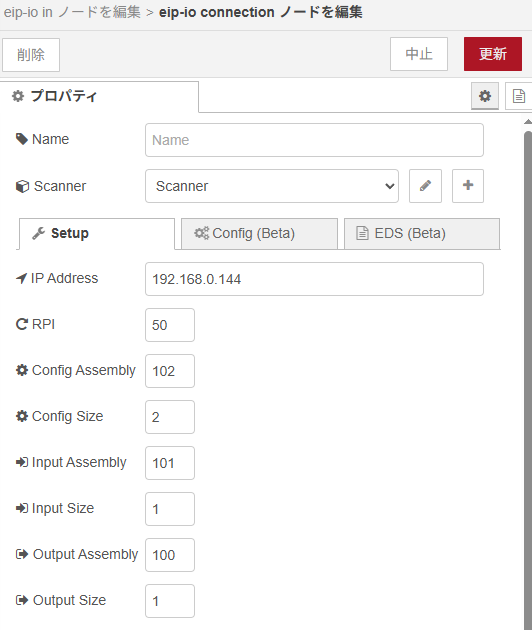Image resolution: width=532 pixels, height=630 pixels.
Task: Focus the Name text field
Action: [314, 140]
